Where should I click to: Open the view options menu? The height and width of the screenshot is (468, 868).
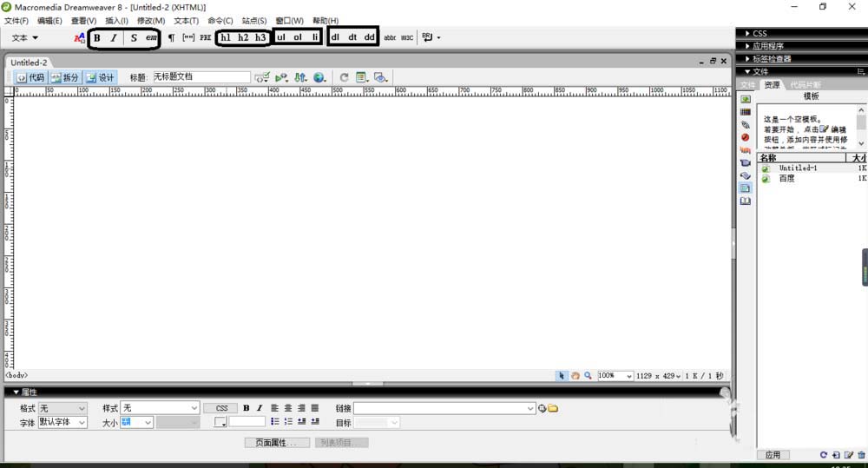pos(362,77)
